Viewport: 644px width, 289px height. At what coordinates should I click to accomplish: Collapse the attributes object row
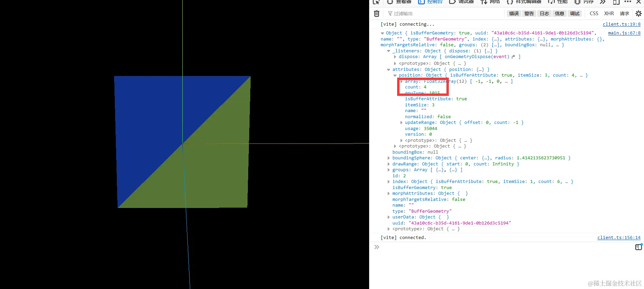(x=389, y=70)
